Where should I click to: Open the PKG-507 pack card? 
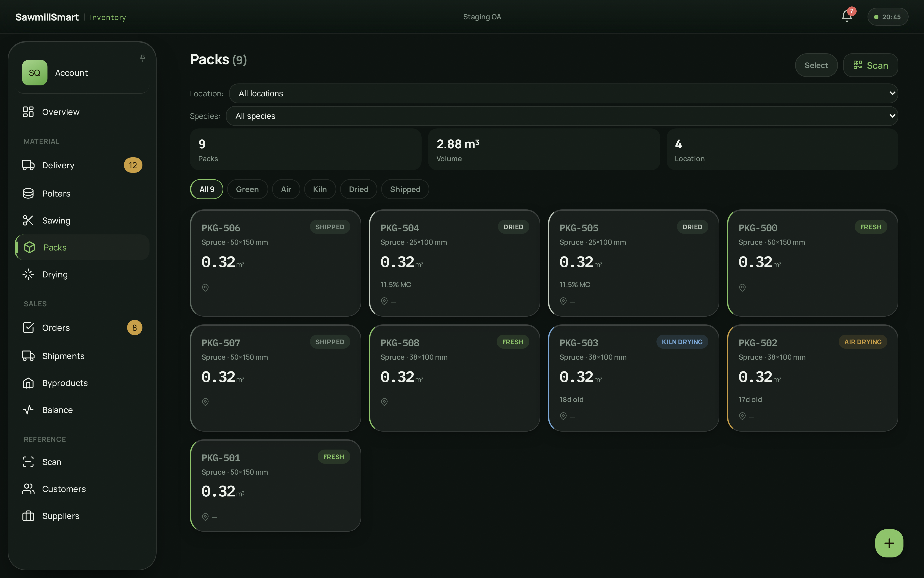coord(275,378)
